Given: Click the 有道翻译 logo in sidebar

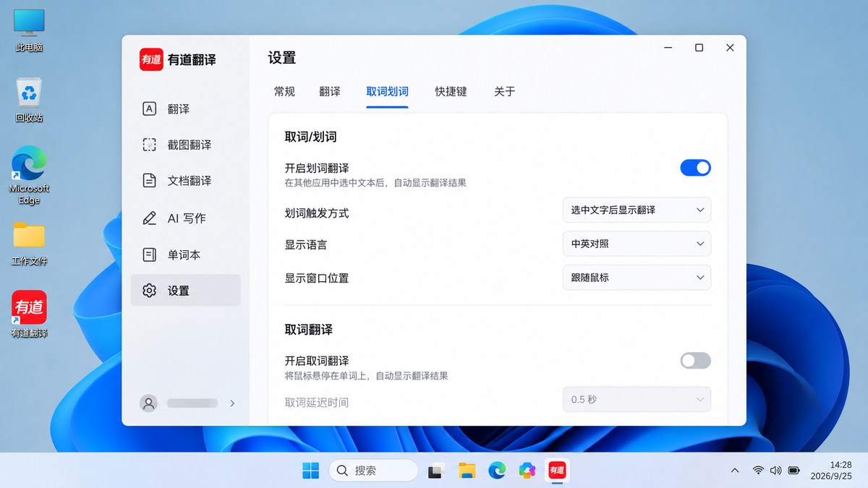Looking at the screenshot, I should (152, 59).
